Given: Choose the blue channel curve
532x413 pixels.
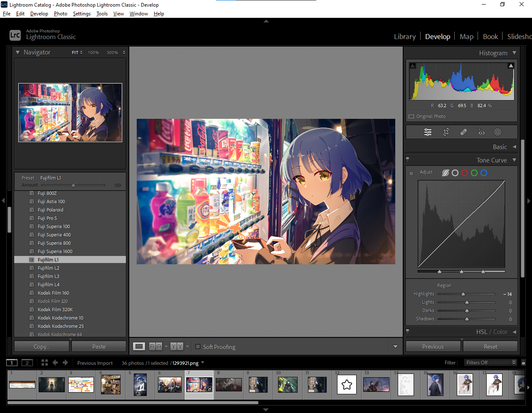Looking at the screenshot, I should [484, 173].
